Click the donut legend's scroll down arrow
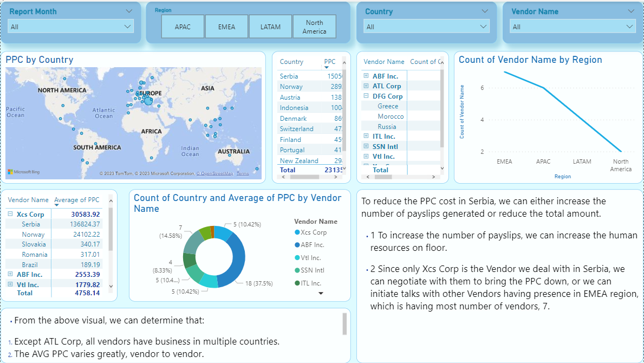Viewport: 644px width, 363px height. (x=321, y=293)
